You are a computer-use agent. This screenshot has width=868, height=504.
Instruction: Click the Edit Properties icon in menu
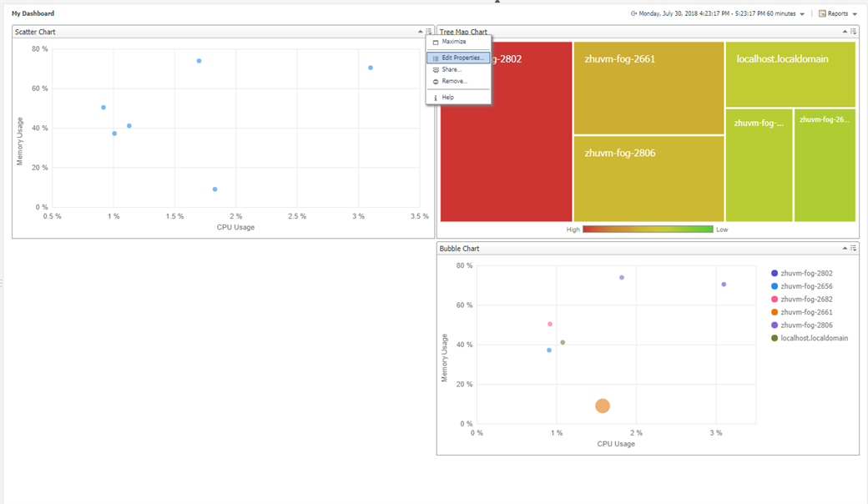436,58
